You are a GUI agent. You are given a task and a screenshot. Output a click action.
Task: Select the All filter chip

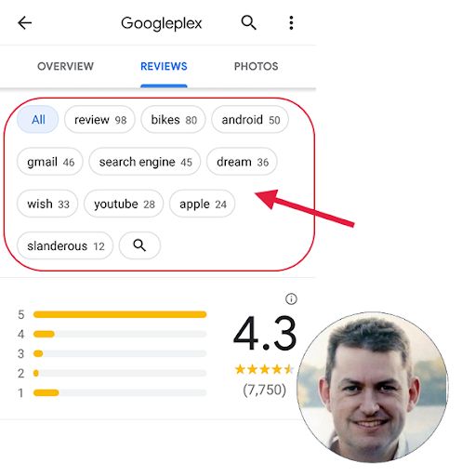(x=38, y=120)
